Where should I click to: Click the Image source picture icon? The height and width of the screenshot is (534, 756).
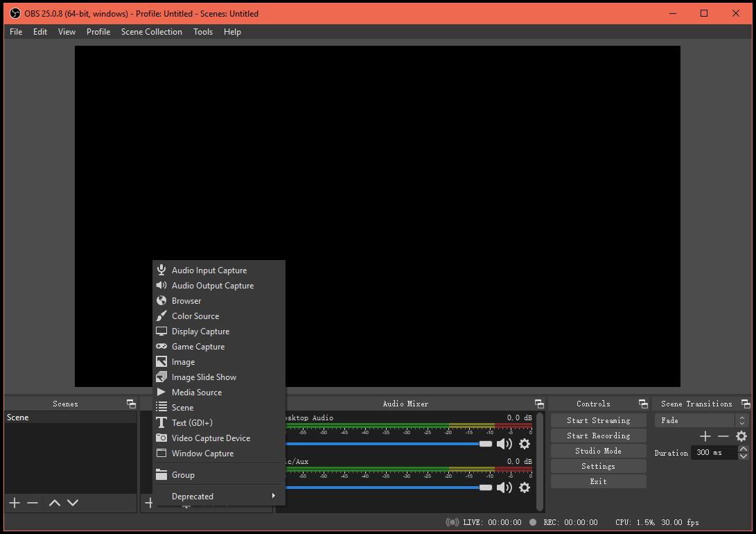click(161, 361)
